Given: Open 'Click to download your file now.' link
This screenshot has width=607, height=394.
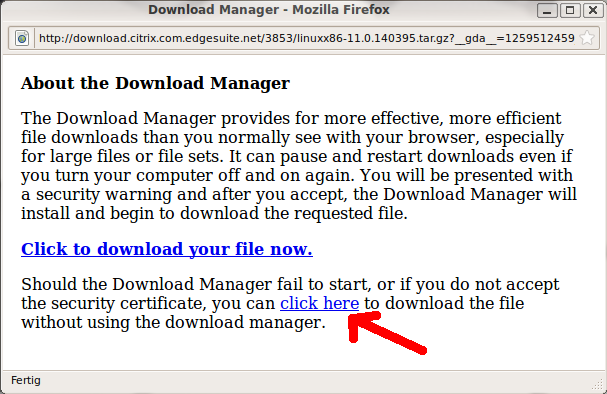Looking at the screenshot, I should 167,249.
